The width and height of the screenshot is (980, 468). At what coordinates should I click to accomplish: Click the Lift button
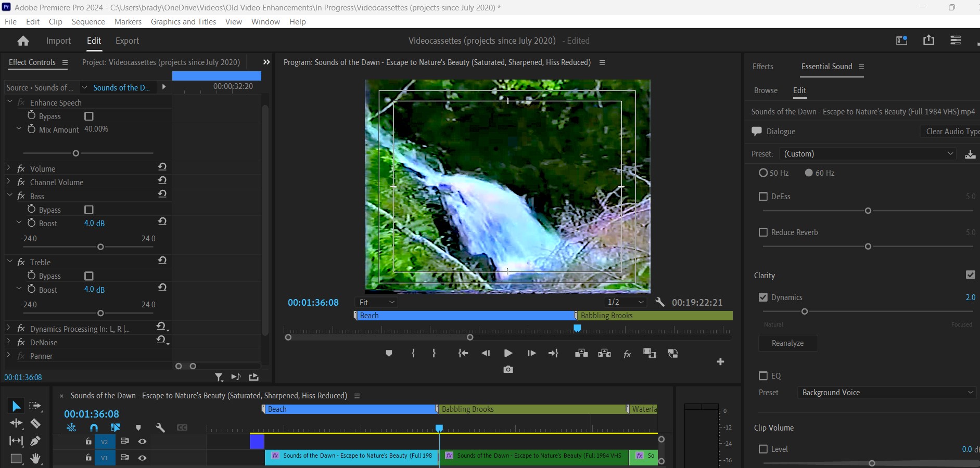click(581, 353)
